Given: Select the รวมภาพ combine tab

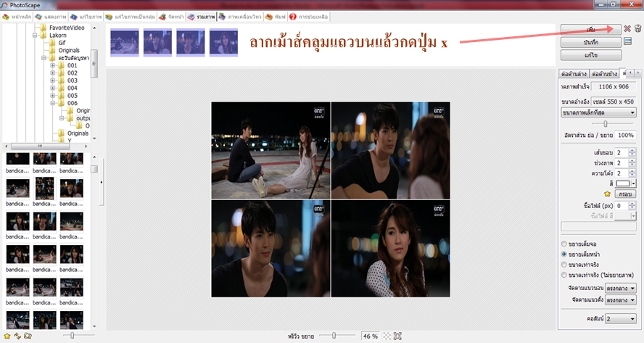Looking at the screenshot, I should tap(201, 17).
